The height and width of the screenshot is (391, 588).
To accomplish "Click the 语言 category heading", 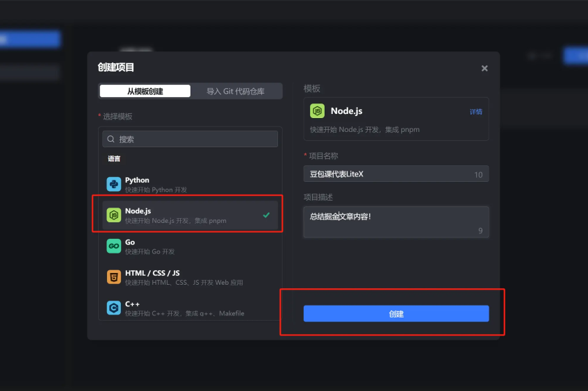I will [x=114, y=158].
